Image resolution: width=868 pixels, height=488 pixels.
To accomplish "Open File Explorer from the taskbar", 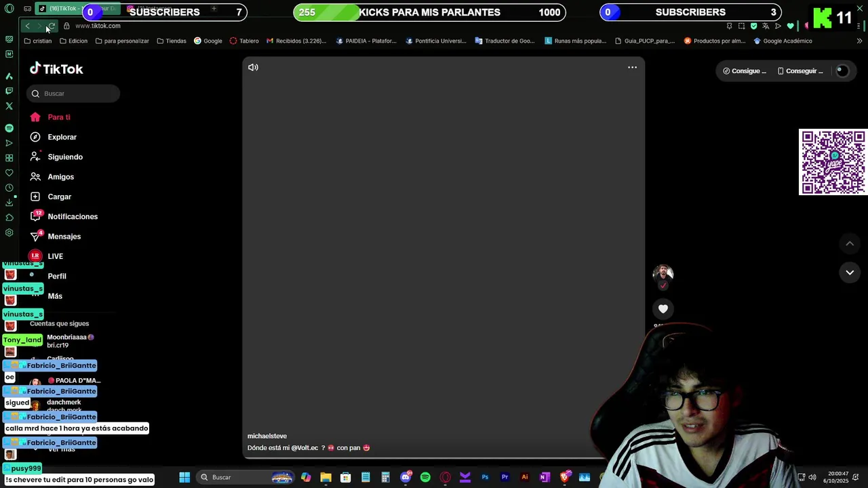I will [x=325, y=477].
